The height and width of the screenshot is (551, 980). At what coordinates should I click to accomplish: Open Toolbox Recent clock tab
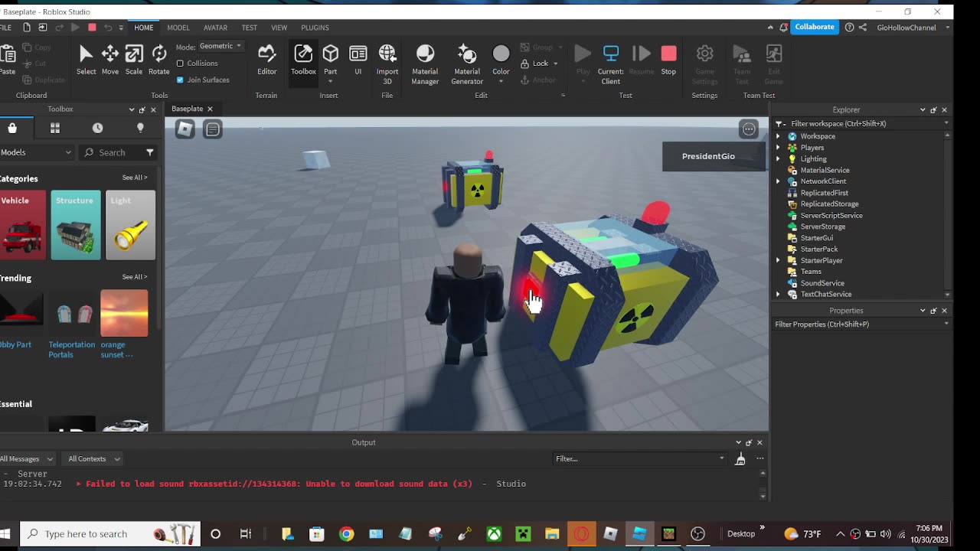point(97,128)
